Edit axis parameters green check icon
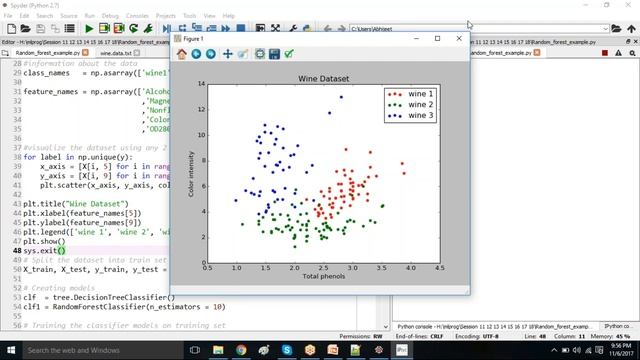 (x=289, y=54)
